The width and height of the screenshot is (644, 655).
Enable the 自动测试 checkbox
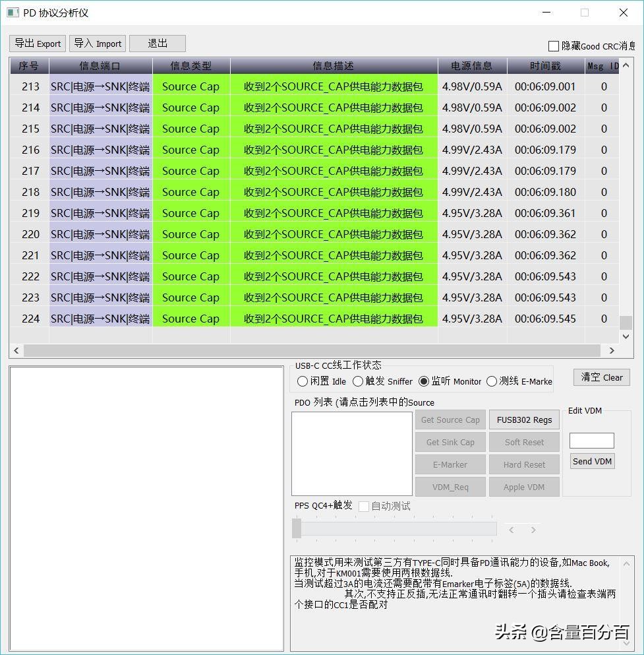pyautogui.click(x=363, y=507)
